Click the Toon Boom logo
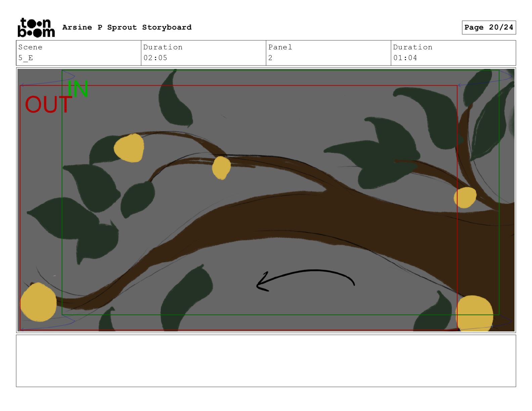 click(x=36, y=28)
